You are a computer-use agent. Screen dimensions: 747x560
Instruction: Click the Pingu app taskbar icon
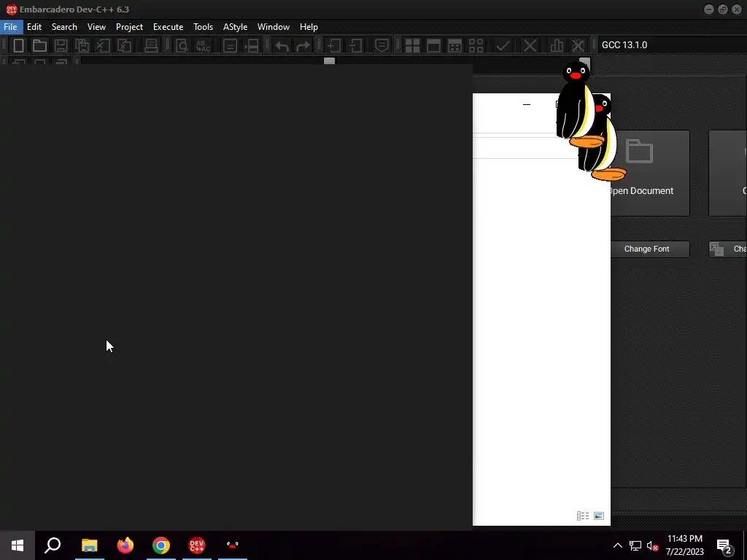click(x=233, y=545)
